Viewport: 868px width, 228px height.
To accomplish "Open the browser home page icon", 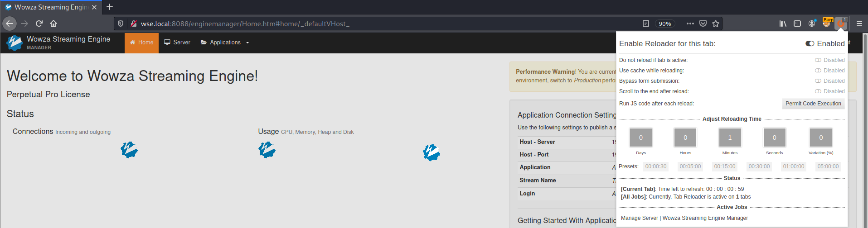I will [53, 24].
